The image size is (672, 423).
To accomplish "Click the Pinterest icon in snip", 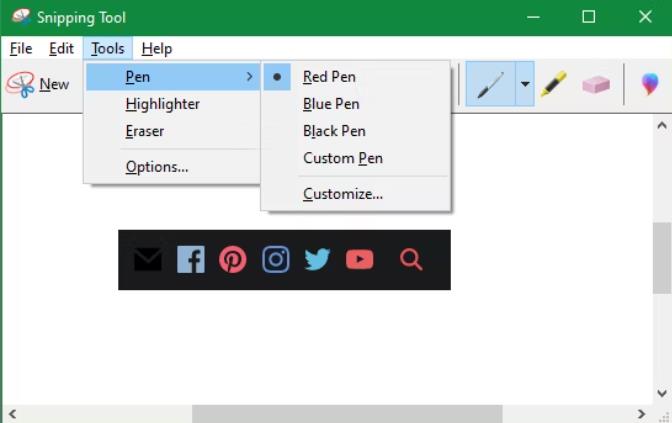I will (x=233, y=259).
